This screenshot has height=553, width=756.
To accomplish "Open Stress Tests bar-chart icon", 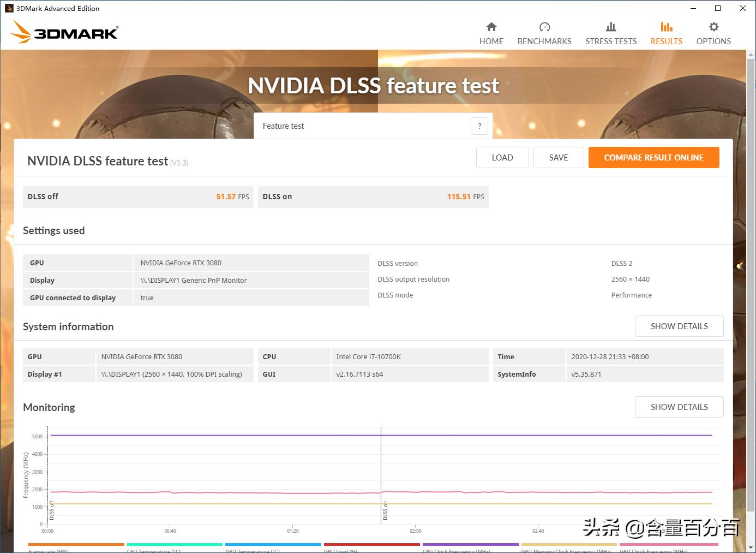I will coord(611,27).
